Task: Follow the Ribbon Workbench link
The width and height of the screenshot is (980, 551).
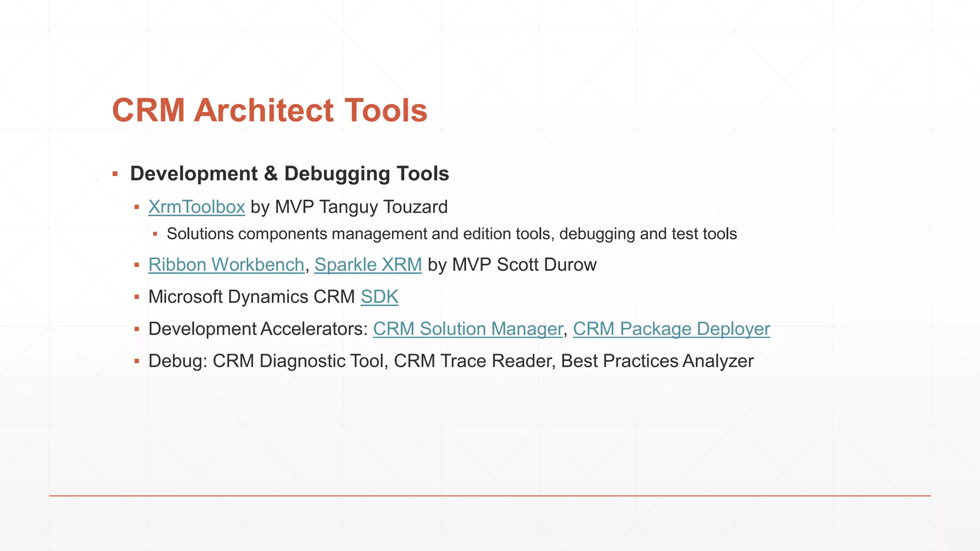Action: (226, 264)
